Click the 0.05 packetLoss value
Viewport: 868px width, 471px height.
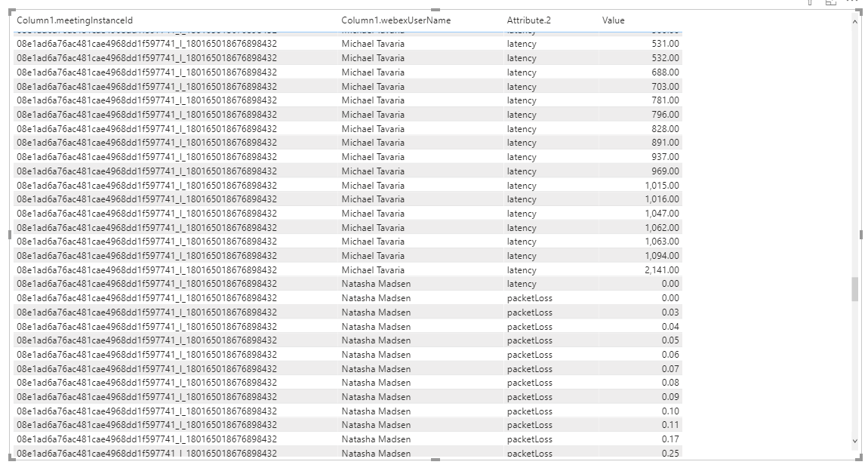(670, 340)
